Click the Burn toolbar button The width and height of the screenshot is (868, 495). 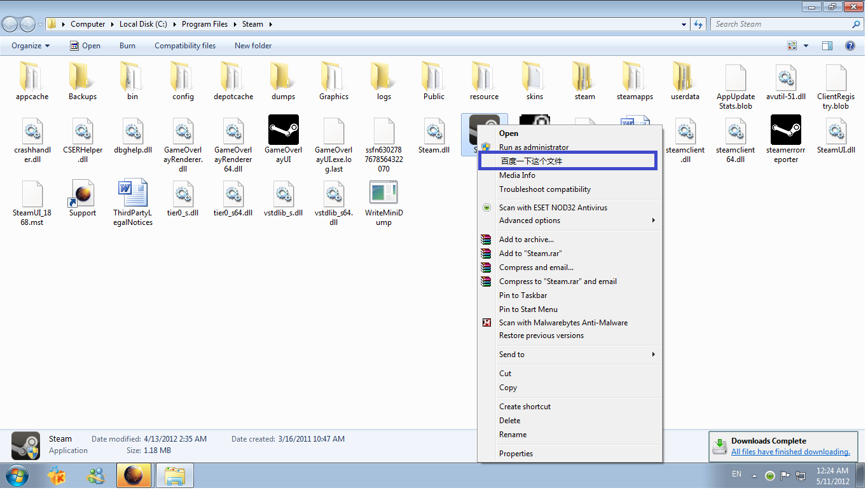[127, 46]
